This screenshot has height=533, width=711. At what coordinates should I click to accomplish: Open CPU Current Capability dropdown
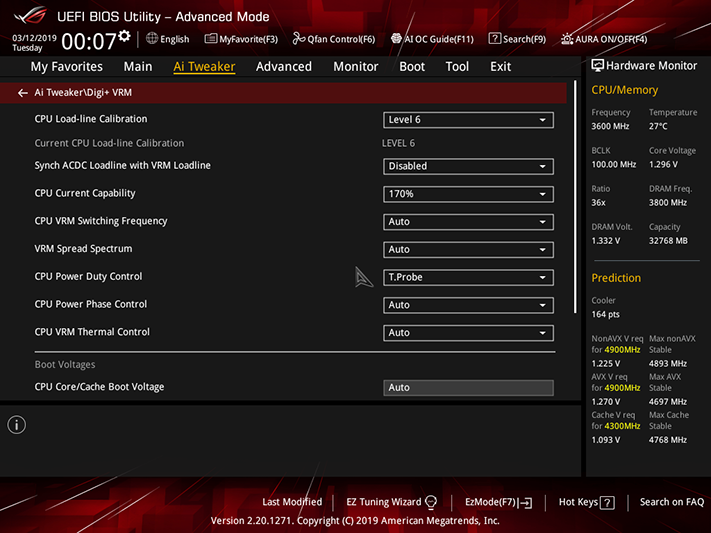click(x=468, y=194)
